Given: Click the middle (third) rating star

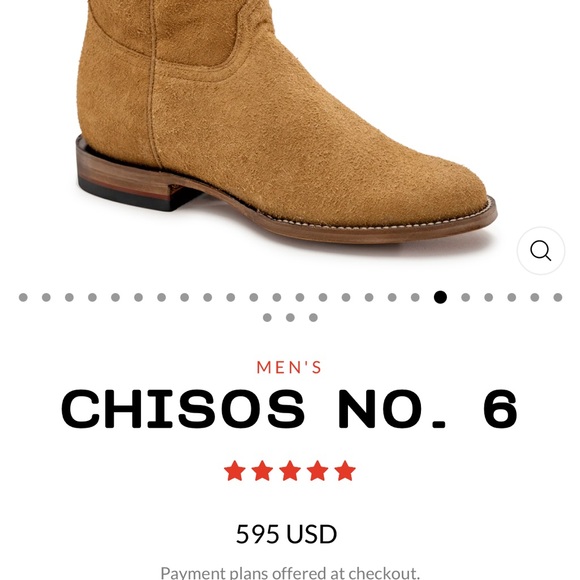Looking at the screenshot, I should click(290, 471).
